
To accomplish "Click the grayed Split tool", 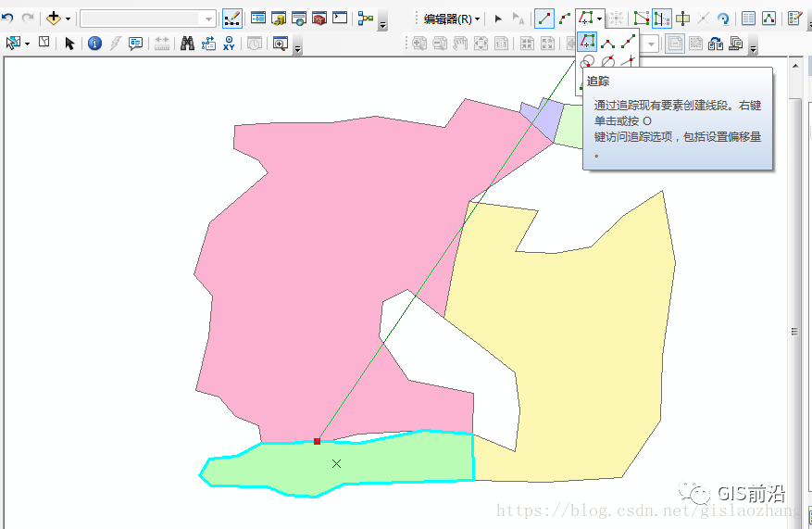I will [x=703, y=19].
